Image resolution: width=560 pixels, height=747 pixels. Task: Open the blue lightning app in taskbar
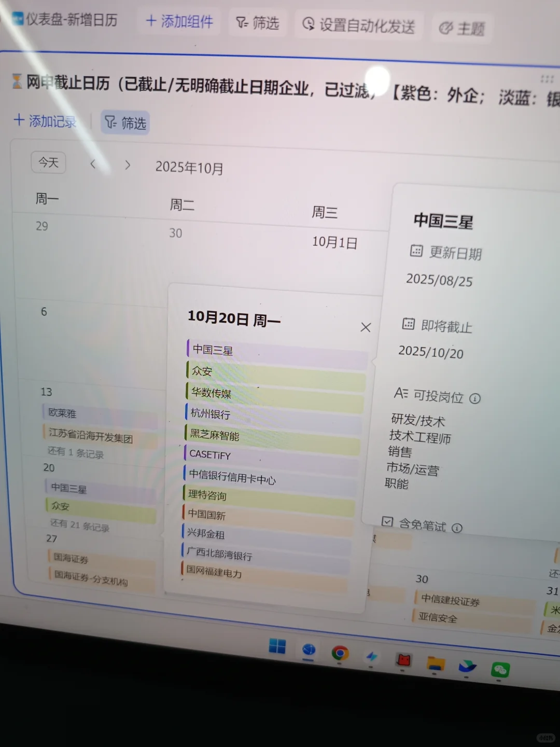point(371,657)
